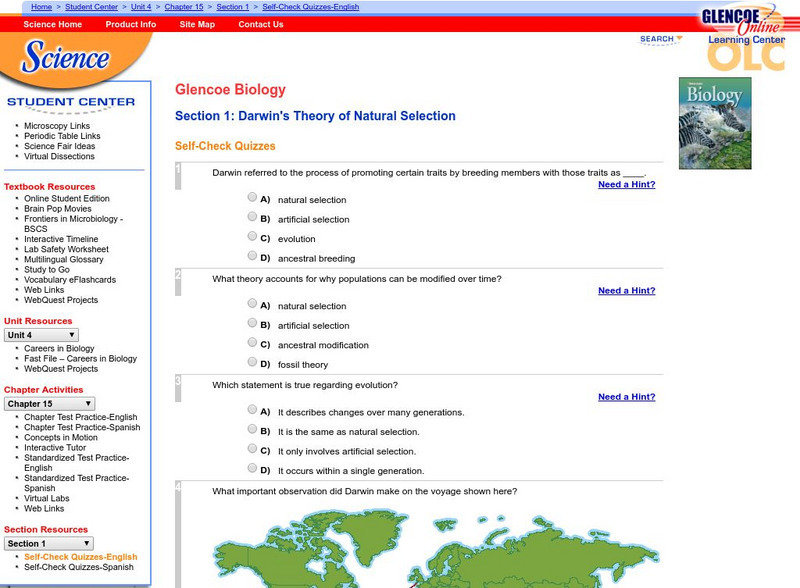This screenshot has width=800, height=588.
Task: Open Vocabulary eFlashcards
Action: pyautogui.click(x=70, y=280)
